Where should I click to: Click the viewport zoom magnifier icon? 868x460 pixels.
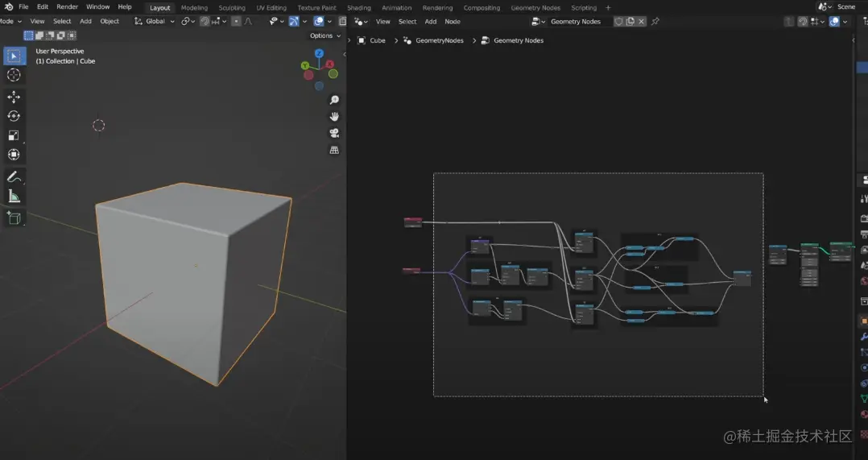point(334,100)
